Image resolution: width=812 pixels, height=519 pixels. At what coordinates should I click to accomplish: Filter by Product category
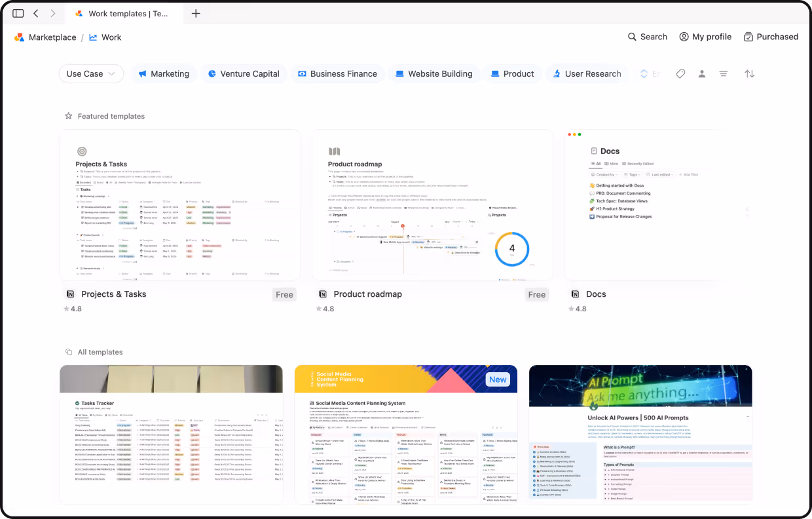512,74
